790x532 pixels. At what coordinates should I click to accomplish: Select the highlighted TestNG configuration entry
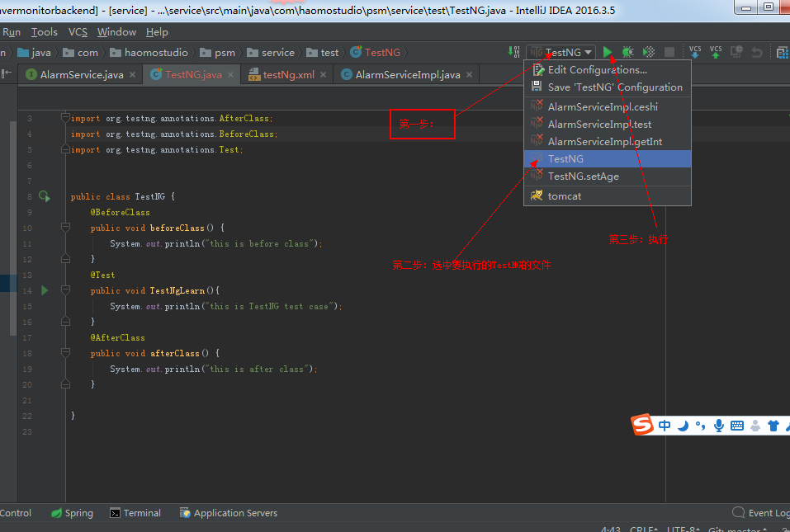coord(607,158)
